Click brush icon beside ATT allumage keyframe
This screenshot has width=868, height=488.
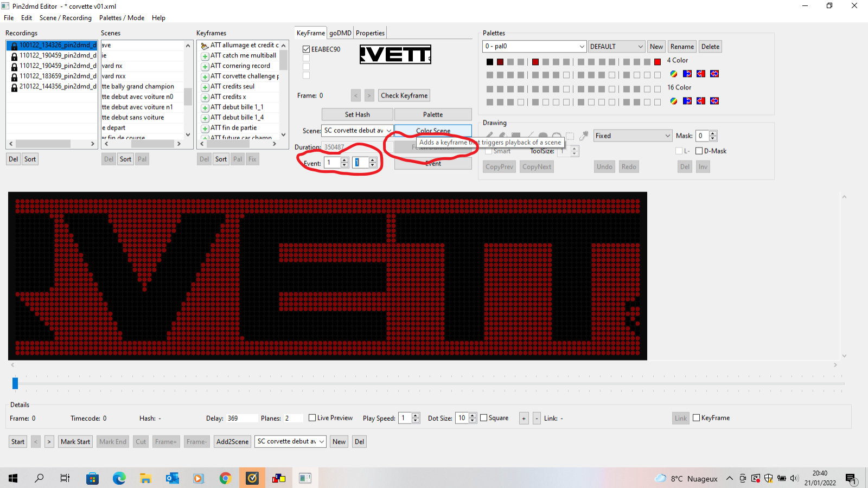[205, 46]
